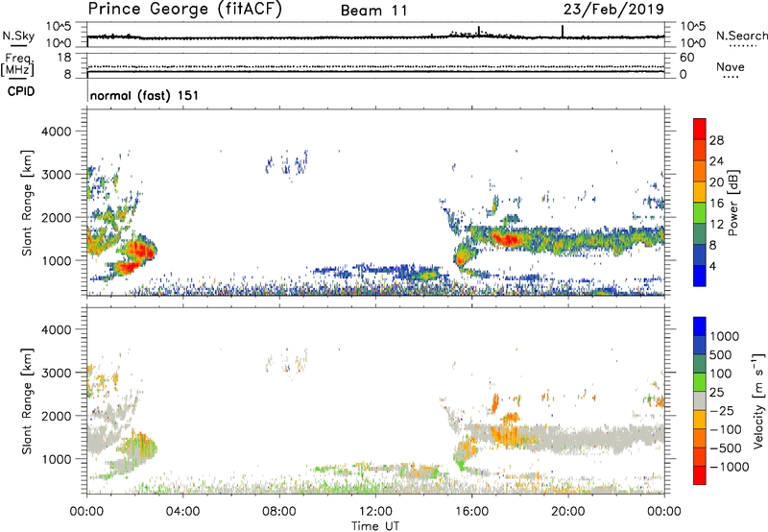Viewport: 768px width, 532px height.
Task: Click the "60" Nave axis tick label
Action: (686, 58)
